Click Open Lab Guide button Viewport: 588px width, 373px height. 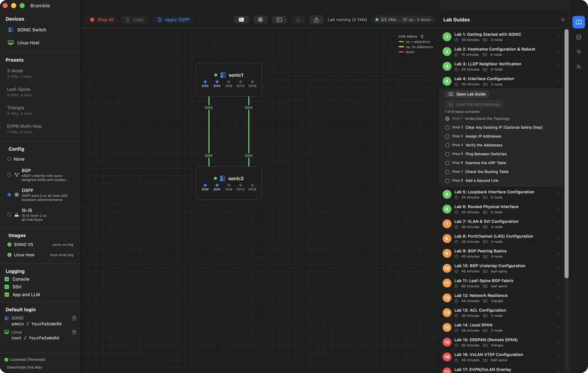tap(467, 94)
